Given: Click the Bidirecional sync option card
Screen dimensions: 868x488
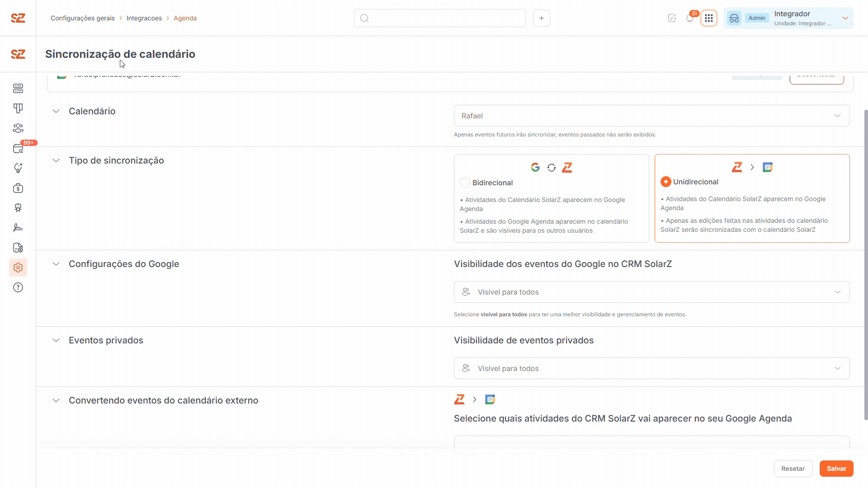Looking at the screenshot, I should coord(552,198).
